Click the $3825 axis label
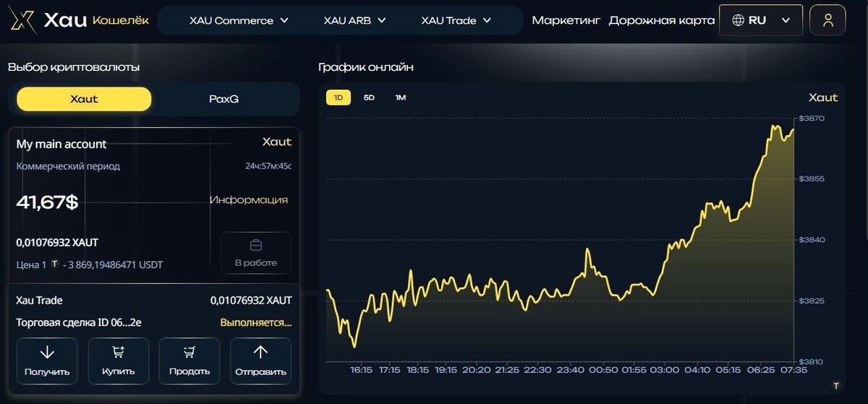The height and width of the screenshot is (404, 868). (x=812, y=300)
